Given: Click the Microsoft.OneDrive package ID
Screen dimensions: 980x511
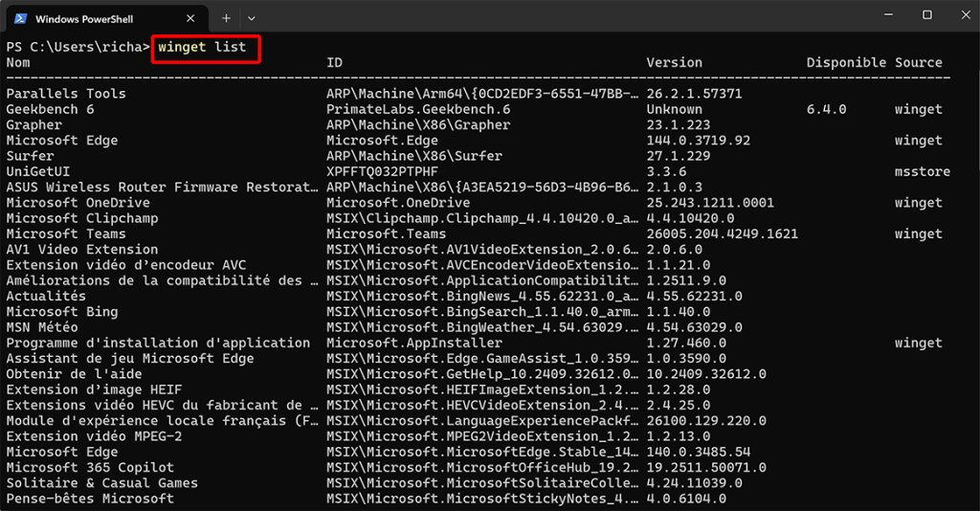Looking at the screenshot, I should [398, 203].
